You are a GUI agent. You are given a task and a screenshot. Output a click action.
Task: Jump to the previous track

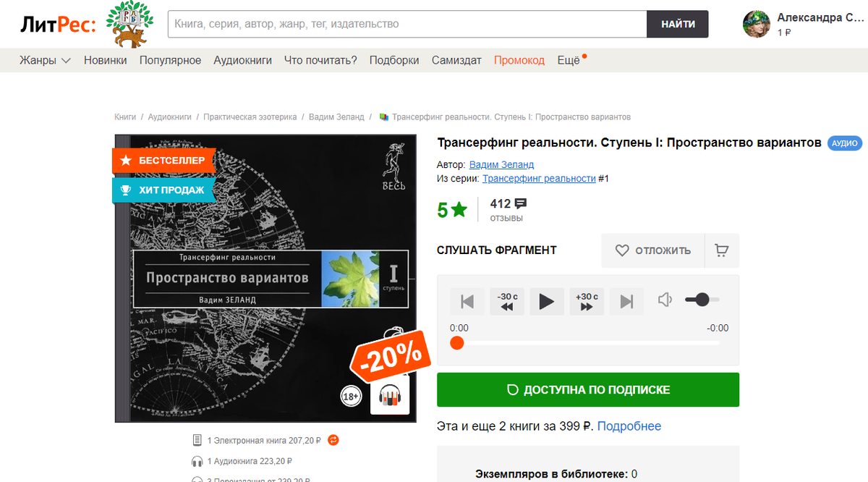[x=467, y=301]
